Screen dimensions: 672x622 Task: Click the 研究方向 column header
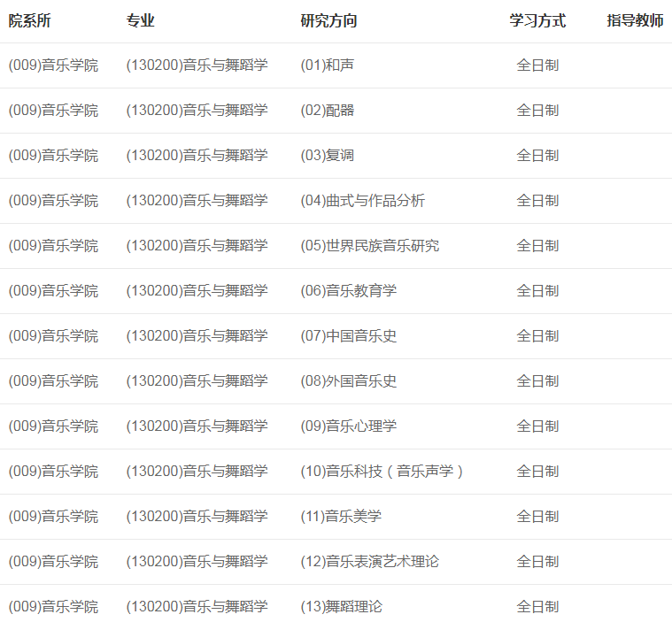coord(328,21)
